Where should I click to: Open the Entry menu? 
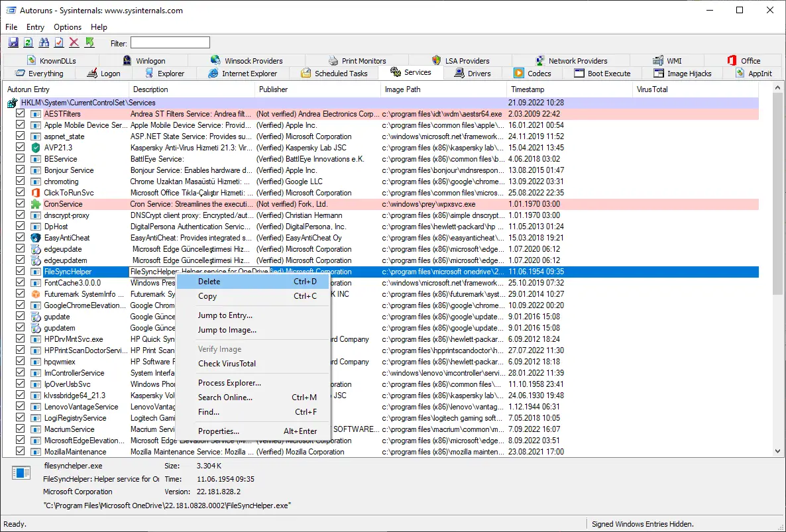(x=35, y=27)
